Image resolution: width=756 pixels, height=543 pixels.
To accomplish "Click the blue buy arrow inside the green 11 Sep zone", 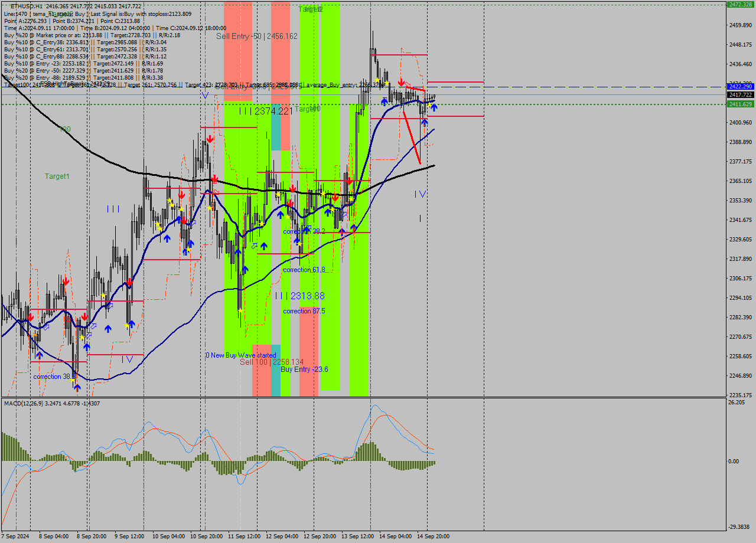I will tap(239, 252).
